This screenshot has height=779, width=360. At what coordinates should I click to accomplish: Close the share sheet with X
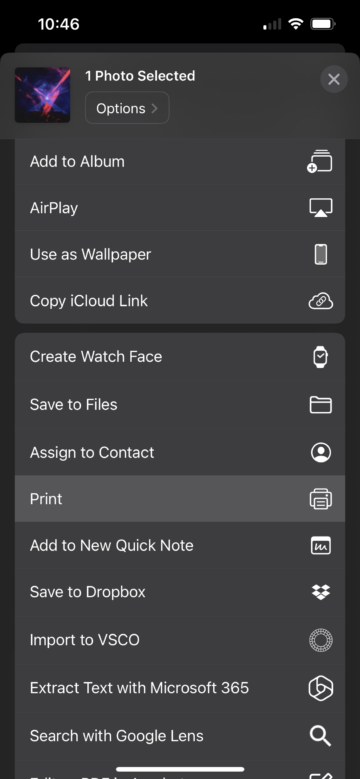(x=334, y=79)
